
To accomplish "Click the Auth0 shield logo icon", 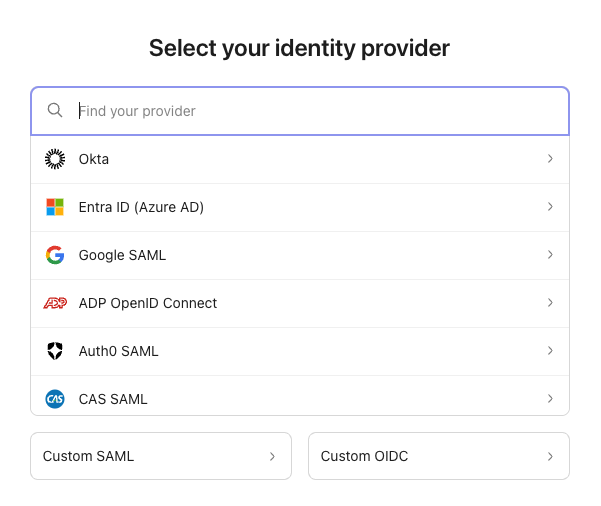I will 55,351.
